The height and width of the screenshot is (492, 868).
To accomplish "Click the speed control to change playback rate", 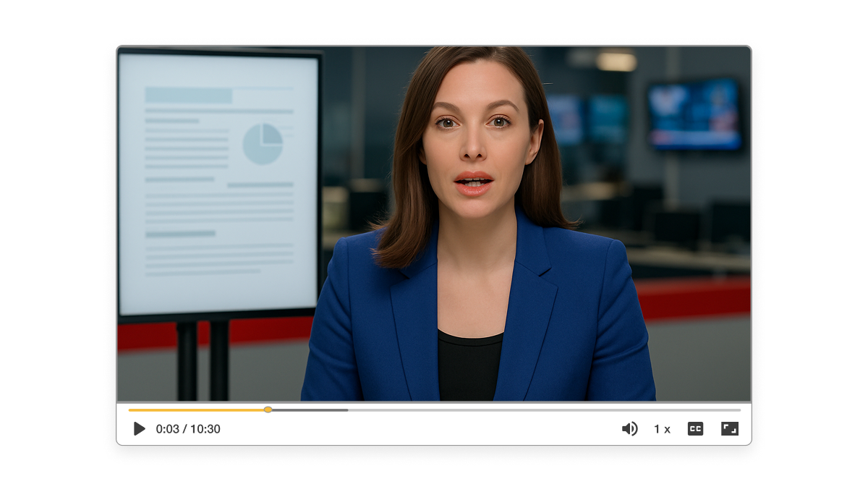I will point(662,428).
